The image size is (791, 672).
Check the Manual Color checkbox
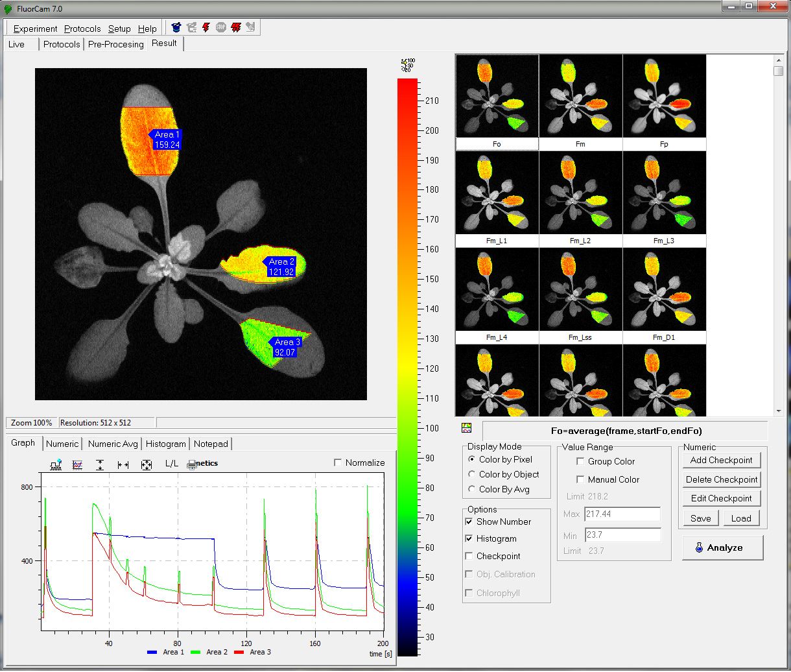tap(580, 479)
